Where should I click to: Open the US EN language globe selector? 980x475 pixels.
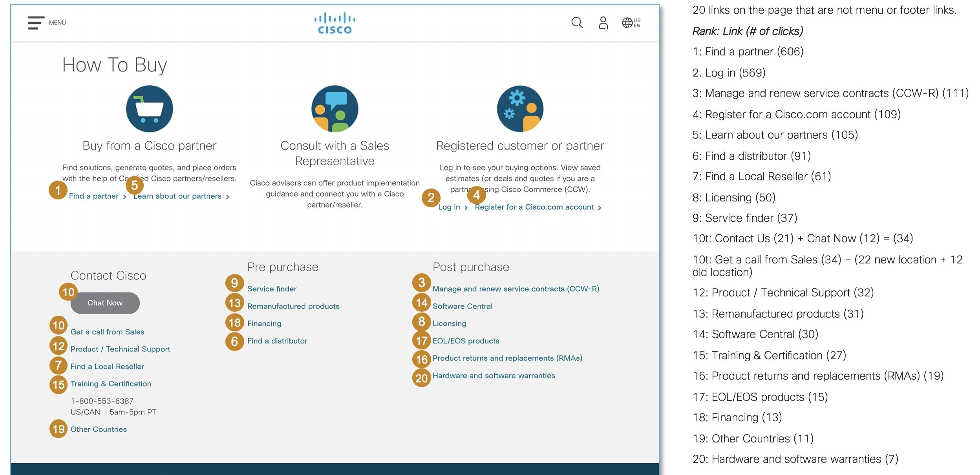[x=631, y=23]
